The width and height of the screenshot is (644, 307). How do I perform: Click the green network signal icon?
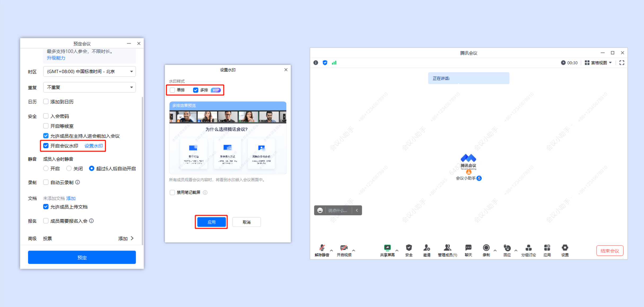(334, 63)
